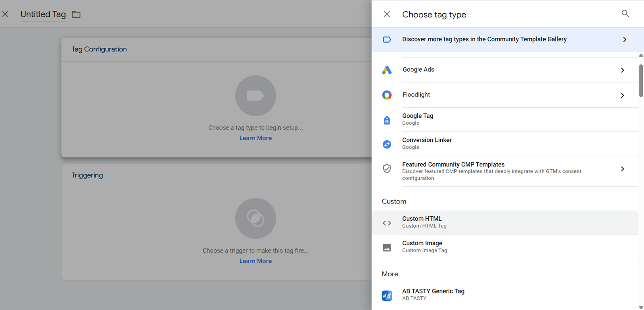This screenshot has height=310, width=644.
Task: Click the Floodlight logo icon
Action: point(387,95)
